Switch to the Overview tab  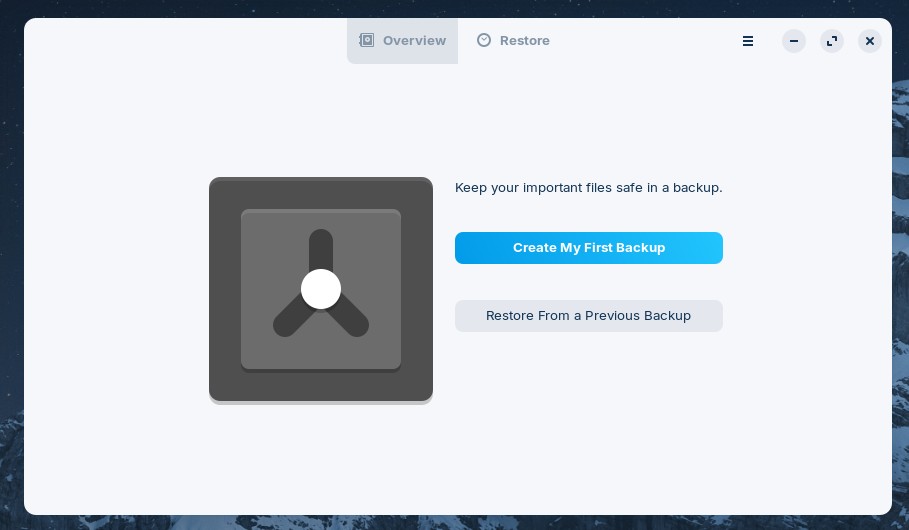pos(403,41)
